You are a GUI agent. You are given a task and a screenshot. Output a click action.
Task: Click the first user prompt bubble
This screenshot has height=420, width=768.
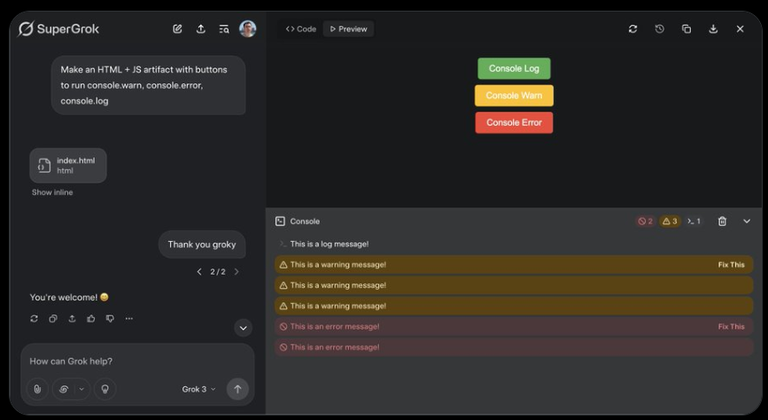pyautogui.click(x=148, y=85)
